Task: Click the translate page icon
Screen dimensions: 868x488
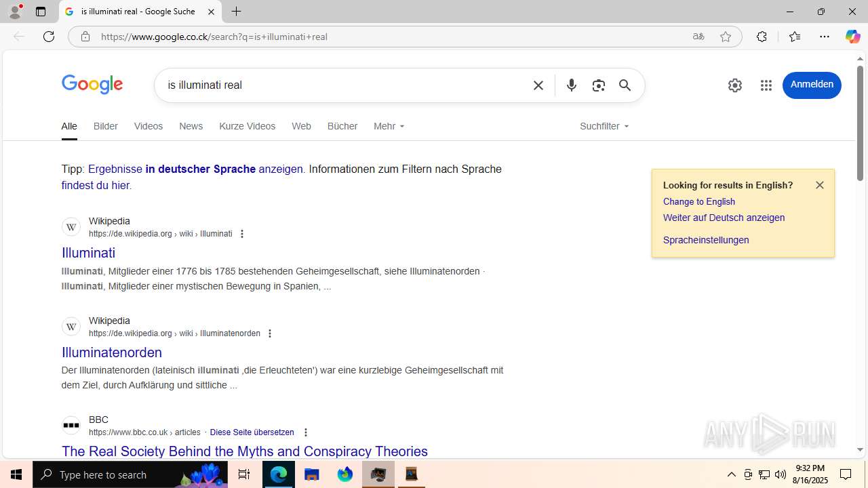Action: [698, 37]
